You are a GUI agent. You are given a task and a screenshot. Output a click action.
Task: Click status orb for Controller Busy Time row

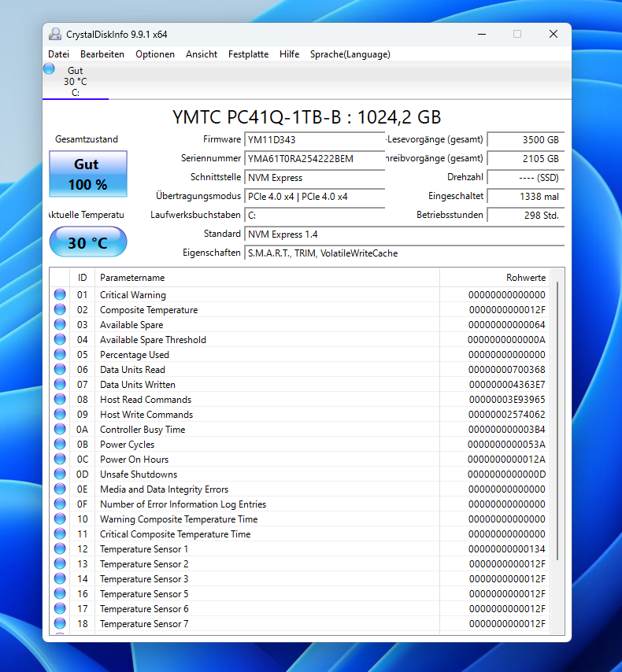pos(60,429)
